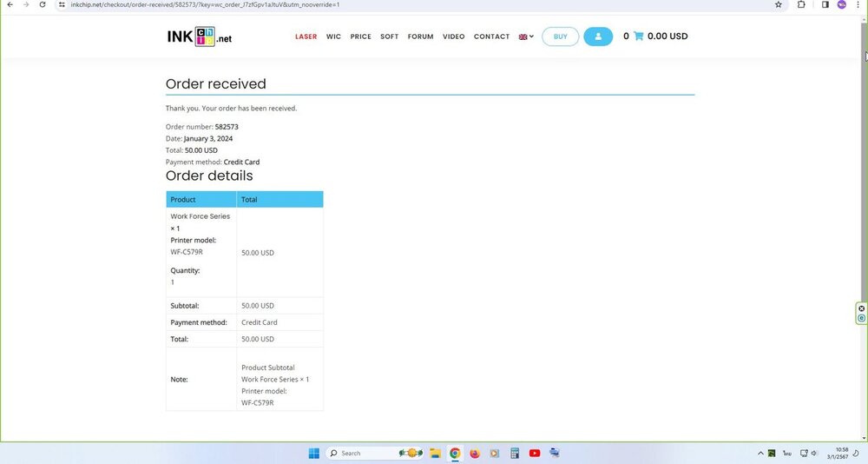Click the shopping cart icon

639,36
